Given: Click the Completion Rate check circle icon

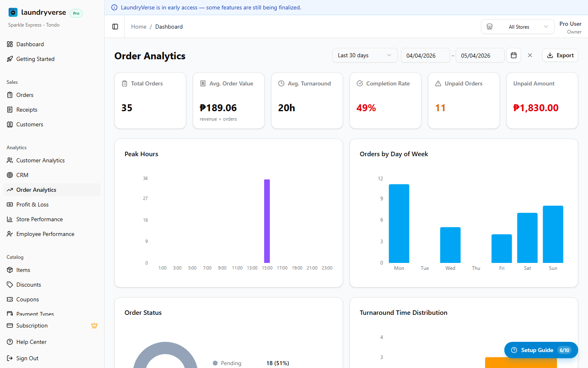Looking at the screenshot, I should click(x=360, y=83).
